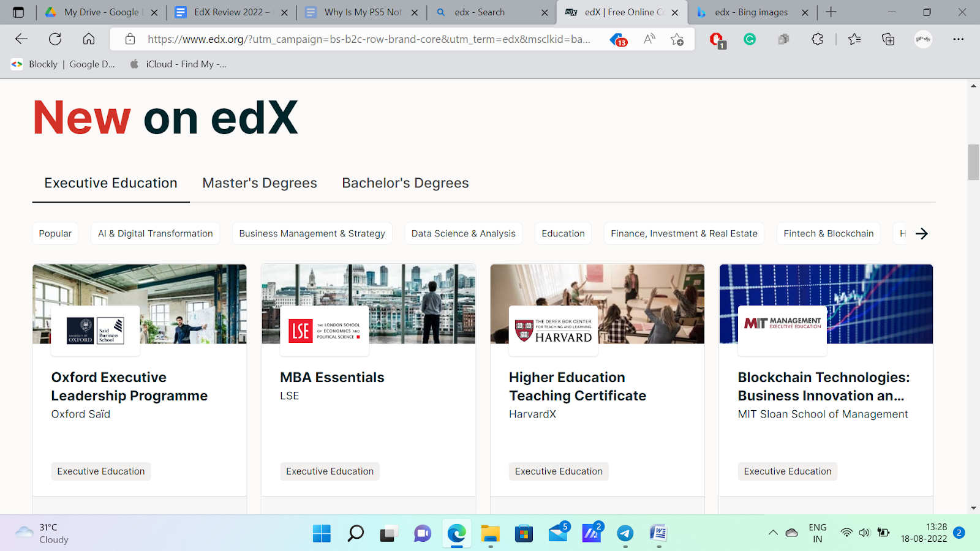Image resolution: width=980 pixels, height=551 pixels.
Task: Select the Bachelor's Degrees tab
Action: coord(405,183)
